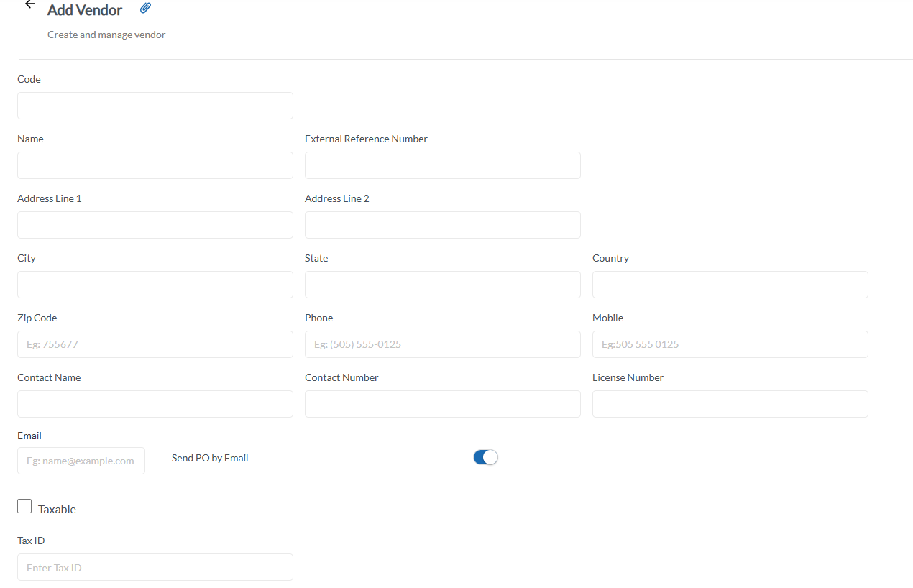The width and height of the screenshot is (913, 588).
Task: Click into the Name field
Action: (x=155, y=165)
